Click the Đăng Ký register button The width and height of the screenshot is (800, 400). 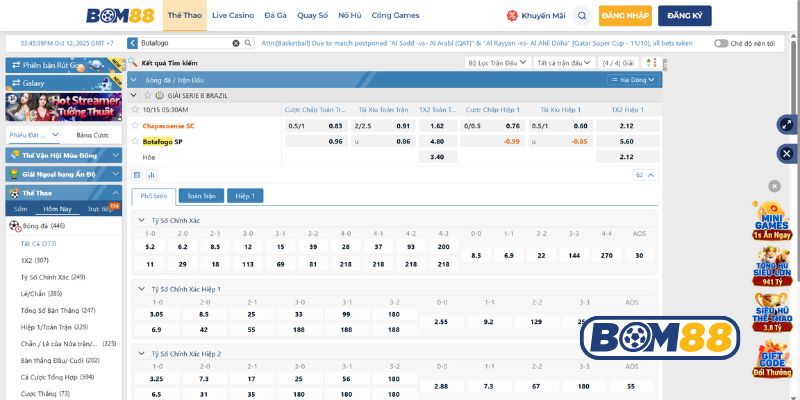point(684,16)
